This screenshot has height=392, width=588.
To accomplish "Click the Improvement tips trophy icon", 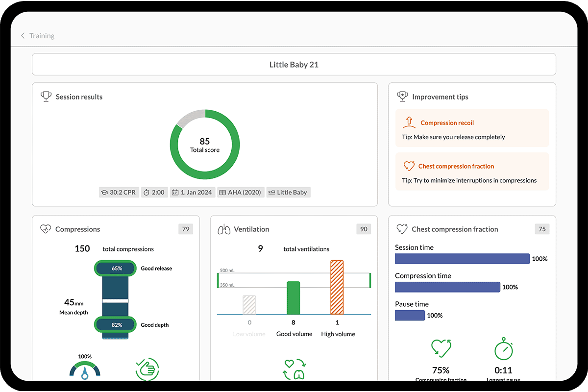I will coord(402,97).
